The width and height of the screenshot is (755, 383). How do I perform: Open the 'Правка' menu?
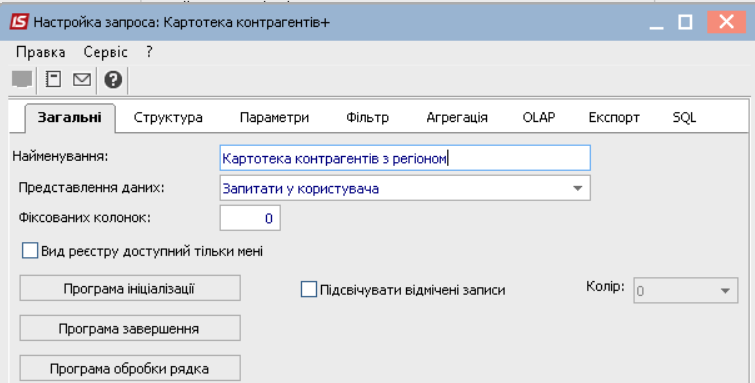click(x=41, y=52)
